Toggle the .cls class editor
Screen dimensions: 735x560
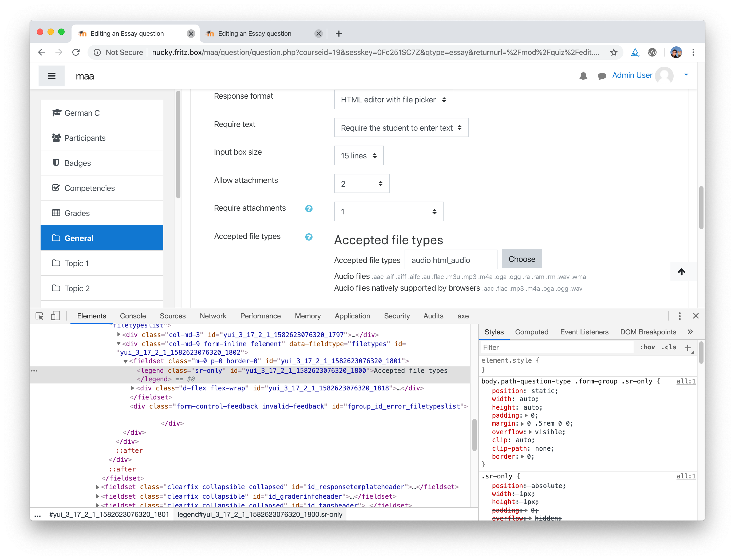point(668,347)
